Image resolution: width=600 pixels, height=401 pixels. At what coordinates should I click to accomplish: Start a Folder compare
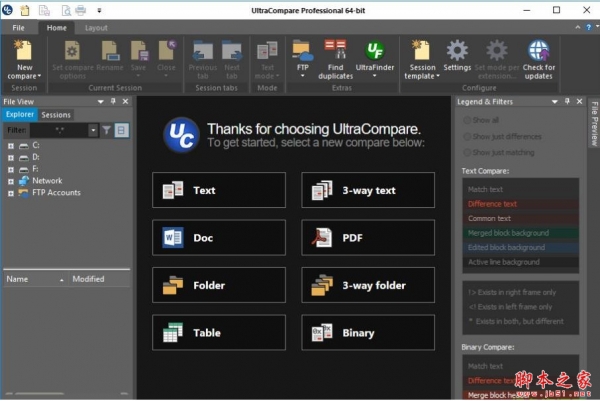(x=219, y=285)
